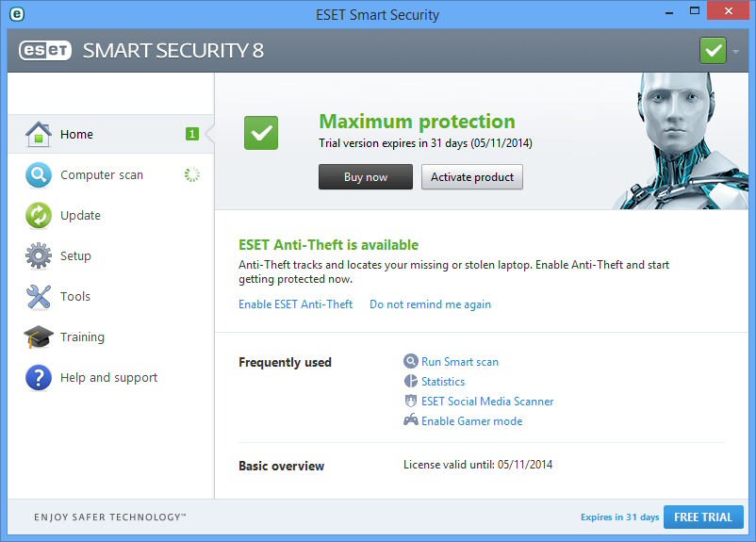Click the Setup gear icon
The width and height of the screenshot is (756, 542).
(38, 255)
